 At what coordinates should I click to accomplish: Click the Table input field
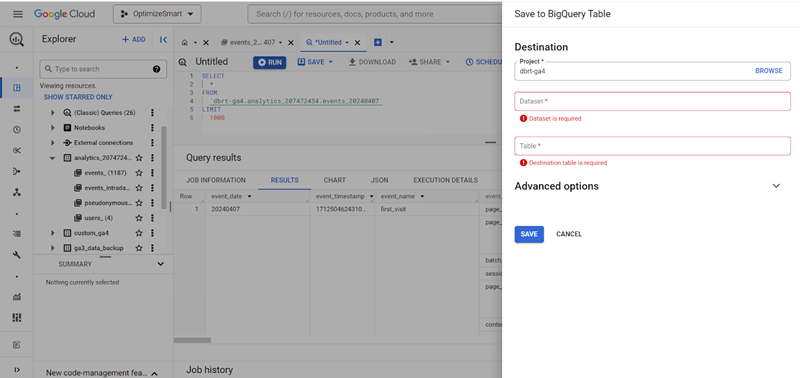tap(653, 146)
